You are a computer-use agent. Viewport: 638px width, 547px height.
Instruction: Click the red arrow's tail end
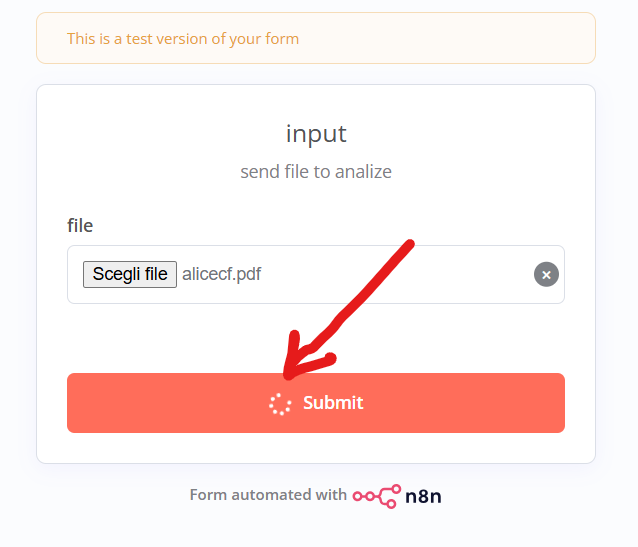(409, 243)
